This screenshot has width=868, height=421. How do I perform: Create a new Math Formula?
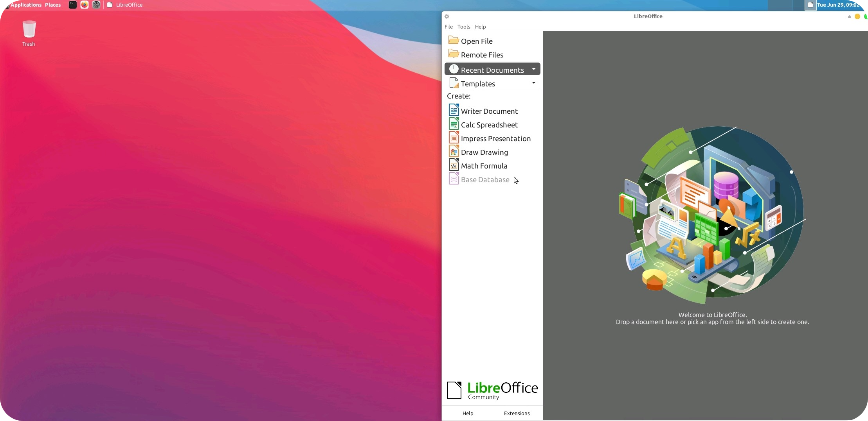484,166
